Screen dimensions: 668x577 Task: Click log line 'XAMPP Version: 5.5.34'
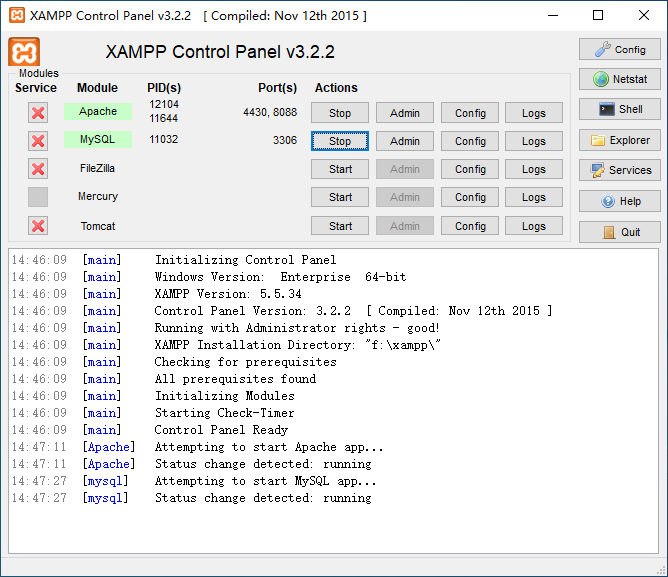pos(228,294)
